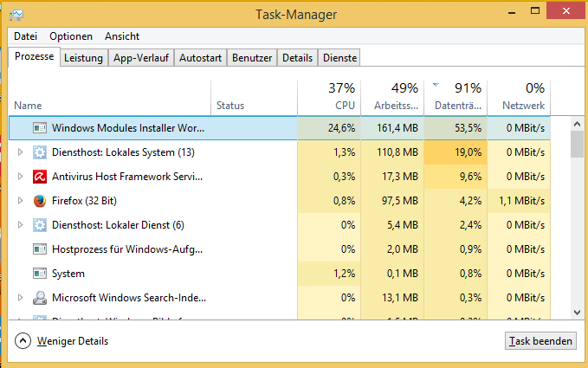Expand the Diensthost: Lokaler Dienst (6) group
Screen dimensions: 588x368
[x=22, y=225]
